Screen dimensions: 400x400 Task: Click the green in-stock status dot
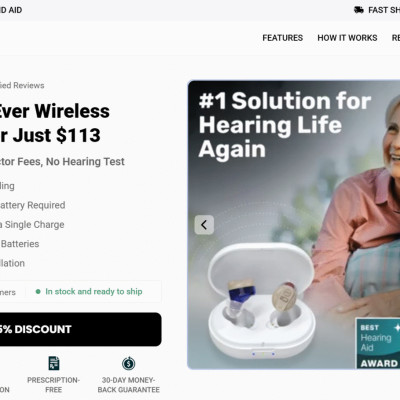tap(38, 292)
